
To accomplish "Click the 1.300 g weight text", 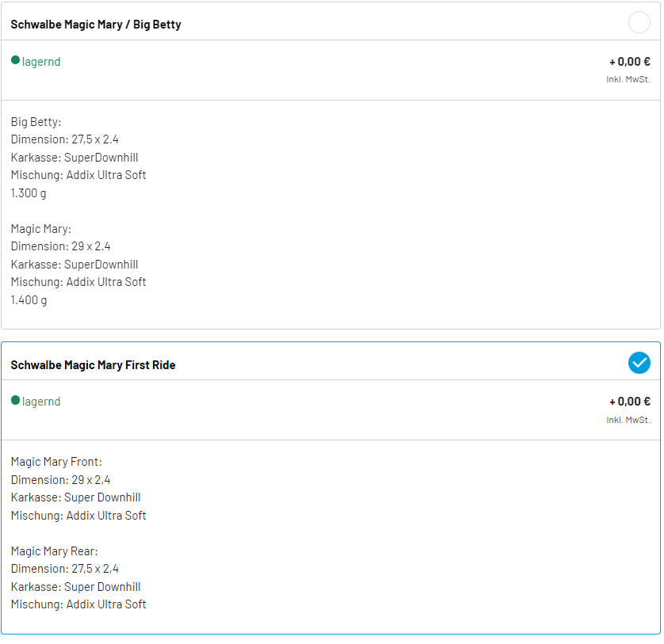I will [29, 193].
